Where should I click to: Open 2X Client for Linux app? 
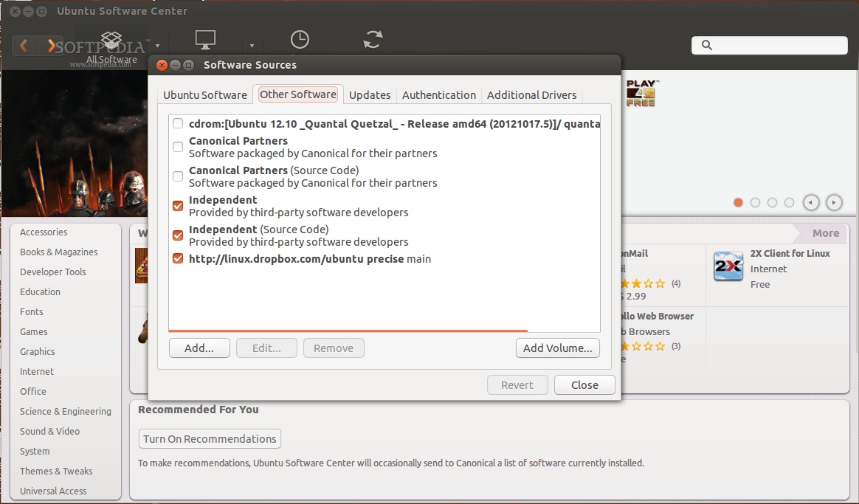790,253
